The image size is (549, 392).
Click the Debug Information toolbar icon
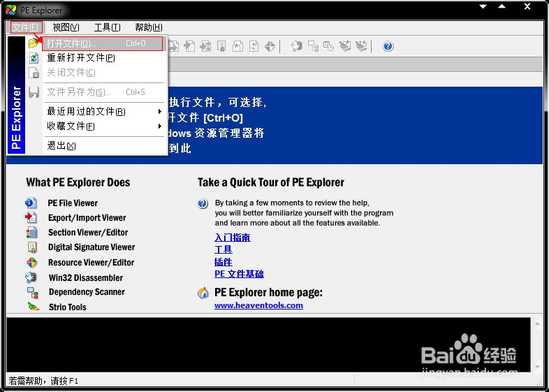tap(237, 46)
